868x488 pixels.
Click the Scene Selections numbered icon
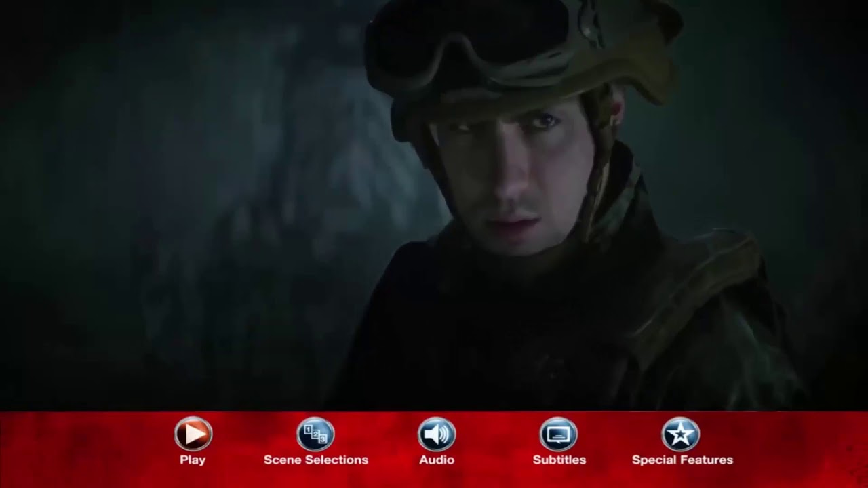point(315,434)
